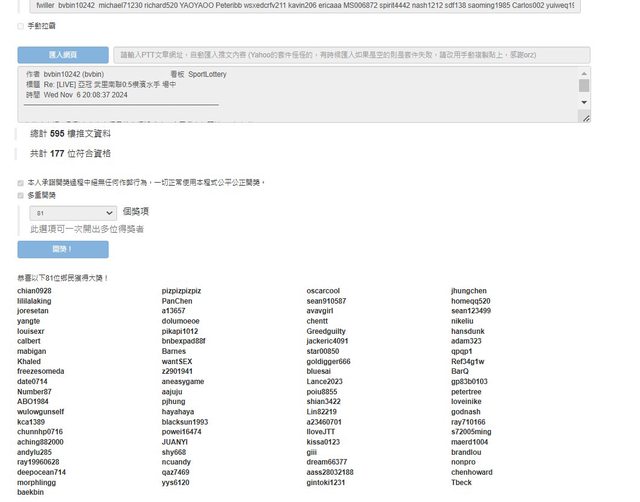Click the PTT article URL input field
This screenshot has height=502, width=640.
click(350, 54)
